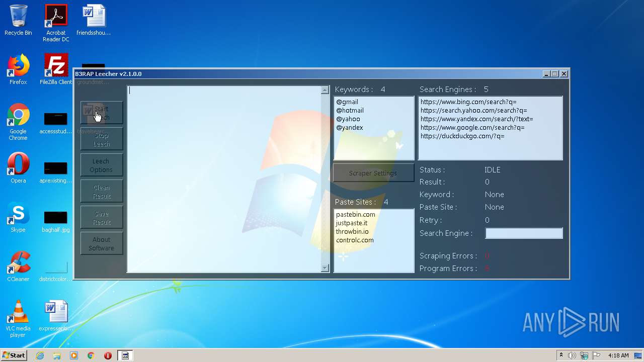This screenshot has width=644, height=362.
Task: Click the volume tray icon
Action: pyautogui.click(x=572, y=355)
